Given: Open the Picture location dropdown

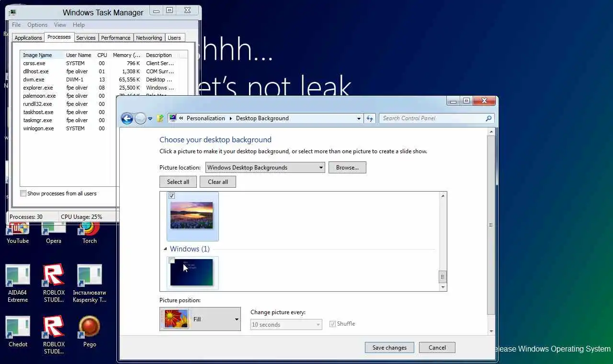Looking at the screenshot, I should coord(265,168).
